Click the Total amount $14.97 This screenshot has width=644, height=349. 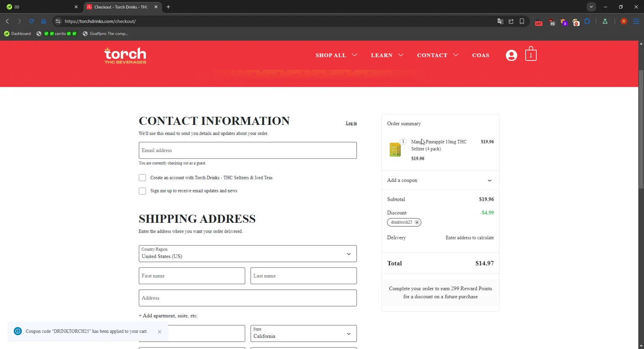tap(484, 264)
